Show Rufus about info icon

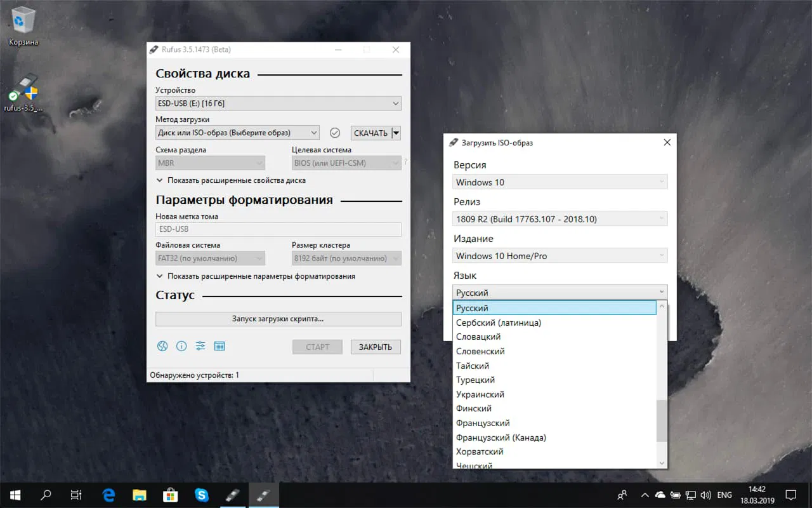[181, 346]
